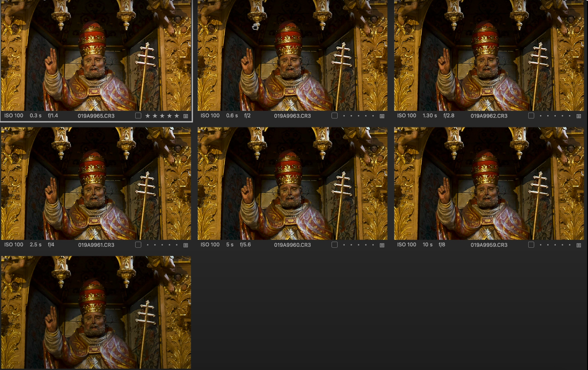Click the f/2.8 aperture value

(x=449, y=116)
